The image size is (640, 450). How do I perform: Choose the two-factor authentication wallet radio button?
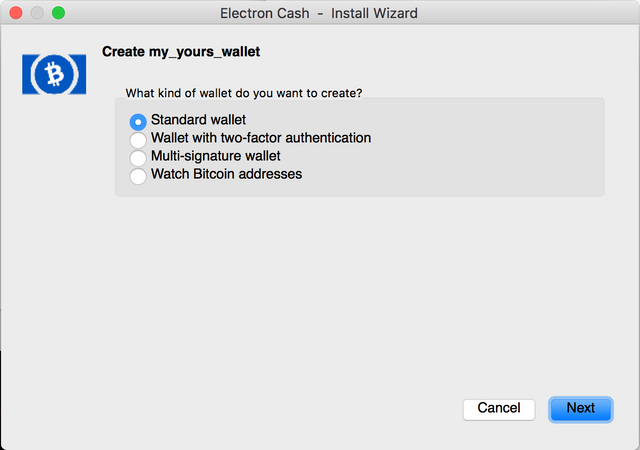[x=138, y=139]
